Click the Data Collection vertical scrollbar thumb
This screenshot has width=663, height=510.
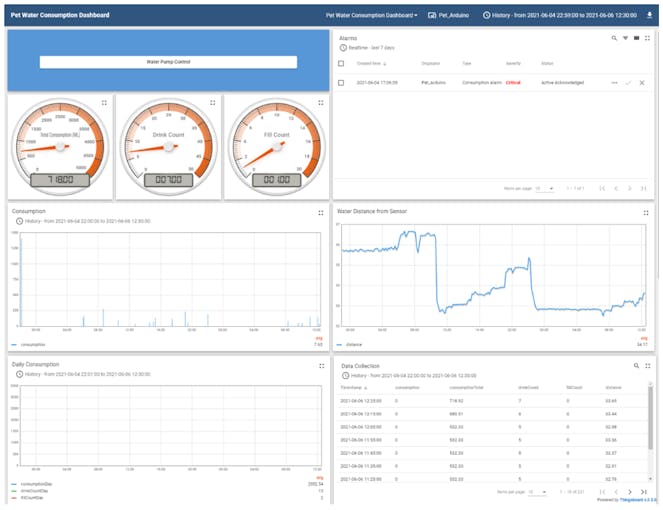(650, 418)
